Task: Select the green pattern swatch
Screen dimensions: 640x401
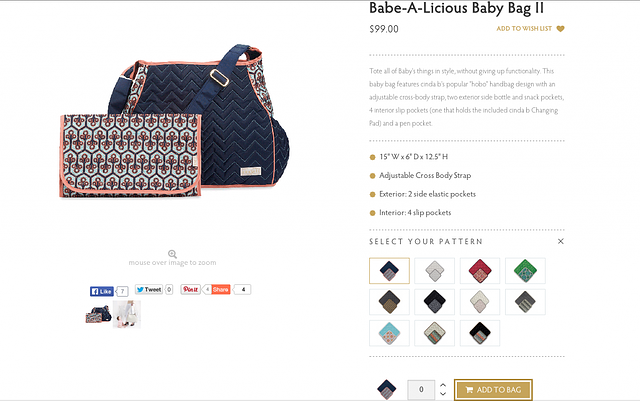Action: (524, 271)
